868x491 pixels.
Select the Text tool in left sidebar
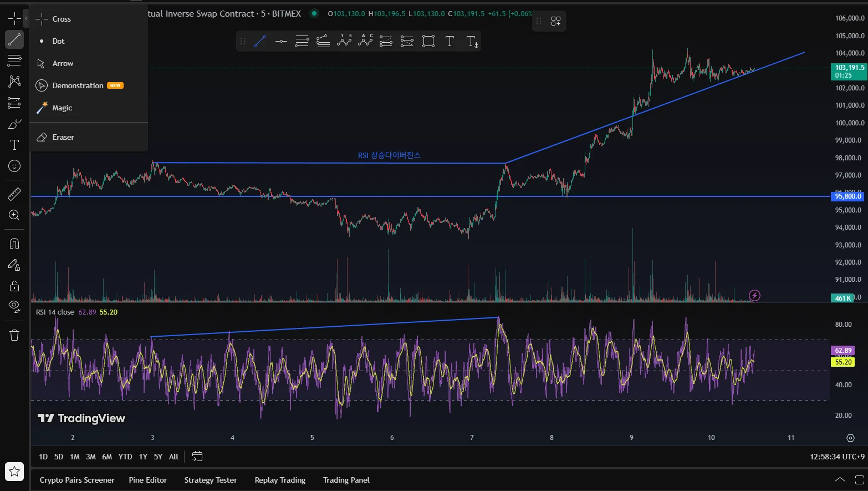point(14,145)
